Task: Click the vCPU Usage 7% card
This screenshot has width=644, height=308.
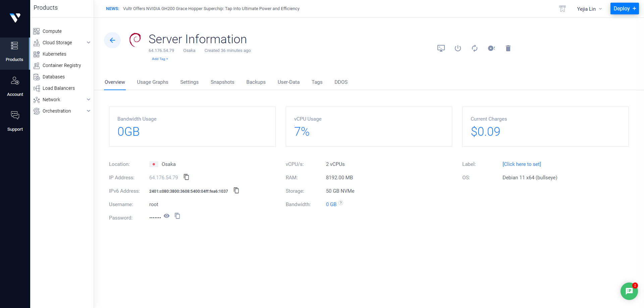Action: [369, 127]
